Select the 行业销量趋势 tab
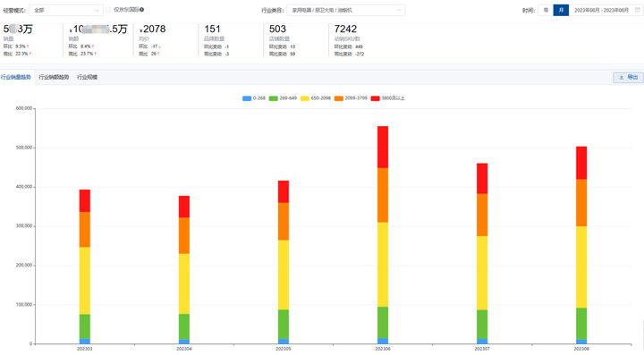This screenshot has width=644, height=355. tap(15, 77)
